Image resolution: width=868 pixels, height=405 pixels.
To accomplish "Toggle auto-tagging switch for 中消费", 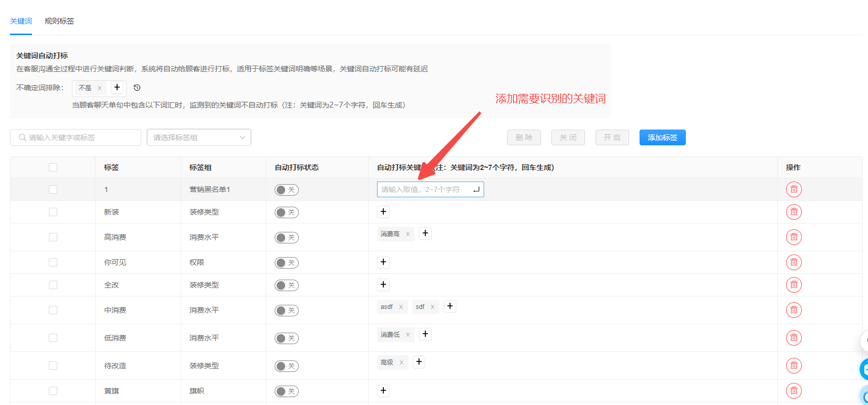I will [x=287, y=311].
